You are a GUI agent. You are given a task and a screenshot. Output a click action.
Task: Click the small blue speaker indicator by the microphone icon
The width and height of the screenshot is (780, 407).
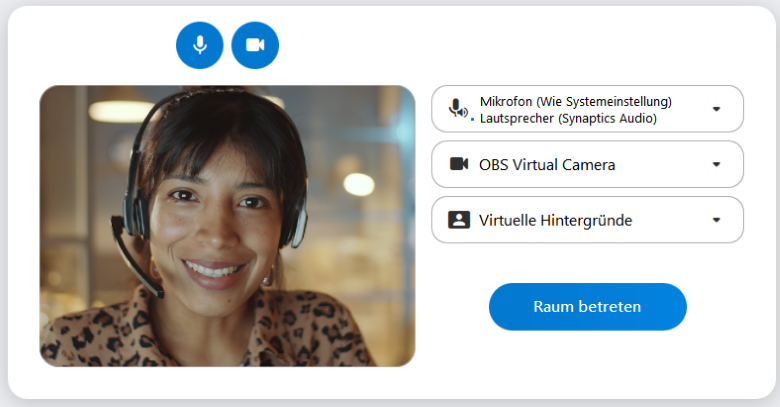click(471, 118)
